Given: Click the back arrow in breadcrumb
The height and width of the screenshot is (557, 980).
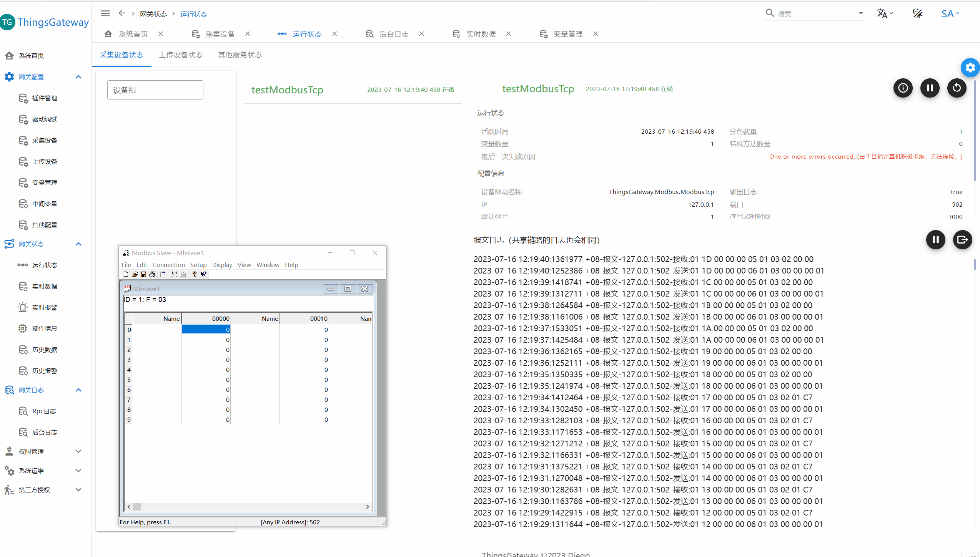Looking at the screenshot, I should 122,13.
